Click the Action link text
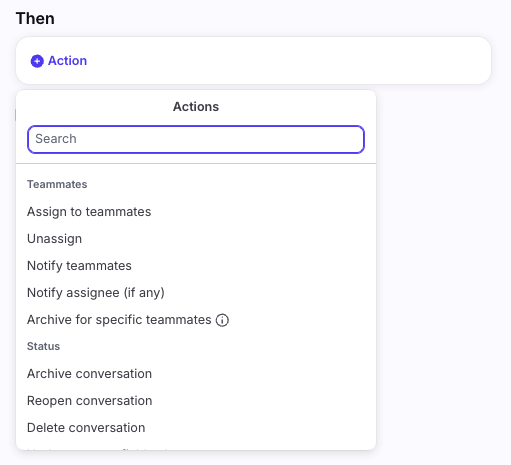Screen dimensions: 511x465 click(67, 61)
